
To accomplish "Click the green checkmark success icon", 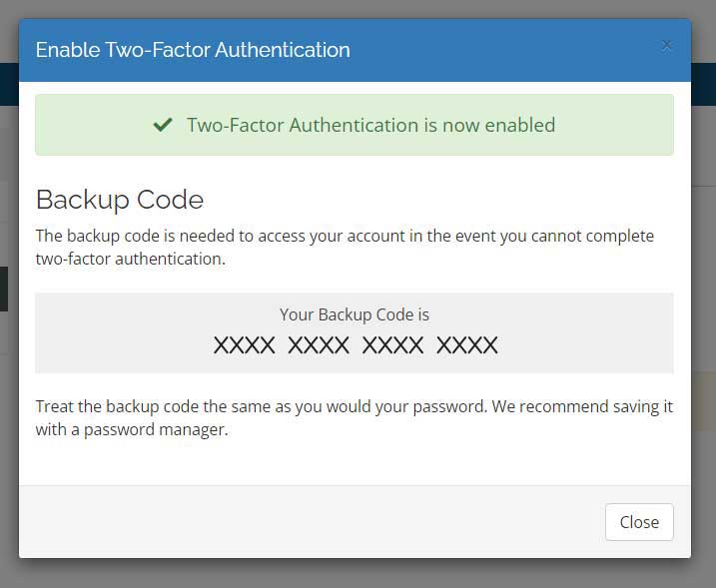I will 163,124.
